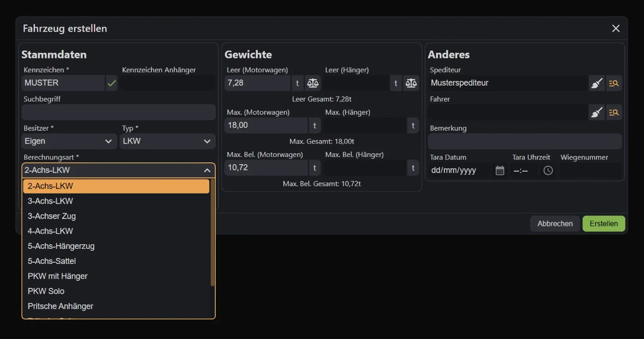Click the Abbrechen button
644x339 pixels.
pos(555,224)
